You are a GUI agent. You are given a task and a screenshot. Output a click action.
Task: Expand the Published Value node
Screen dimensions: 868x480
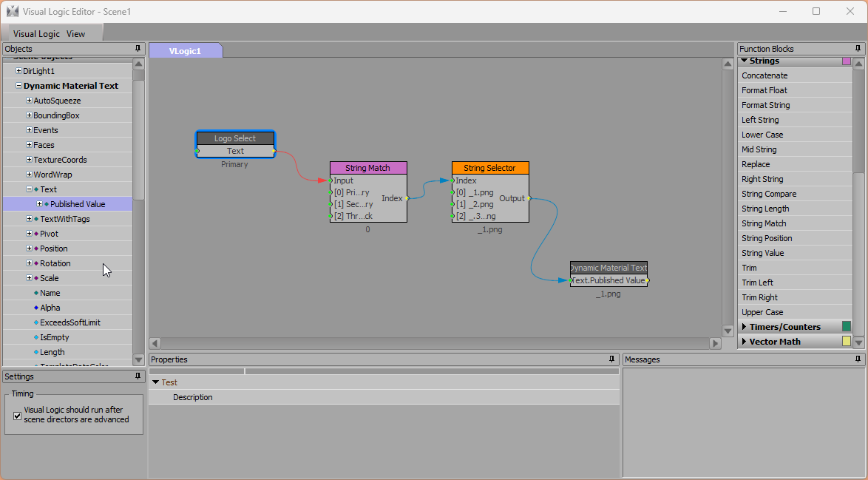tap(39, 203)
